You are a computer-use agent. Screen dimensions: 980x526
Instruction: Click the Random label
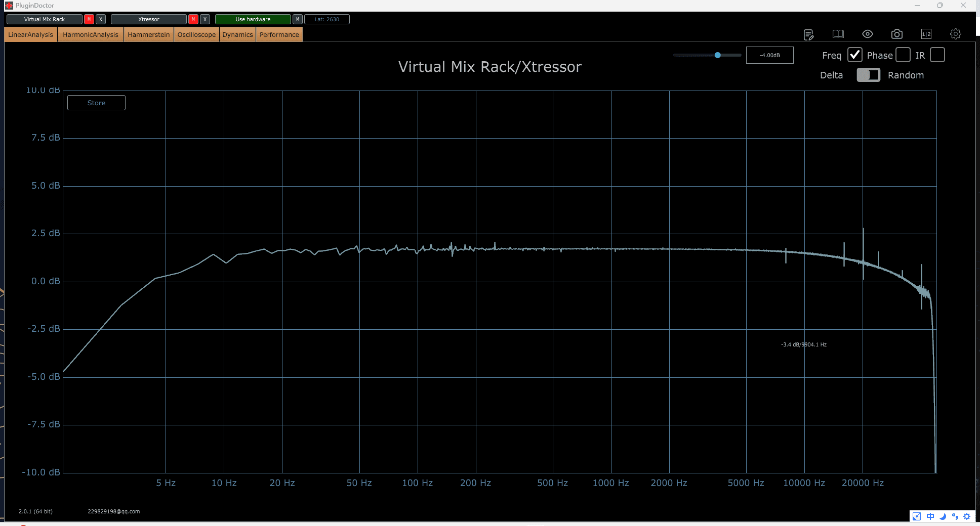906,75
